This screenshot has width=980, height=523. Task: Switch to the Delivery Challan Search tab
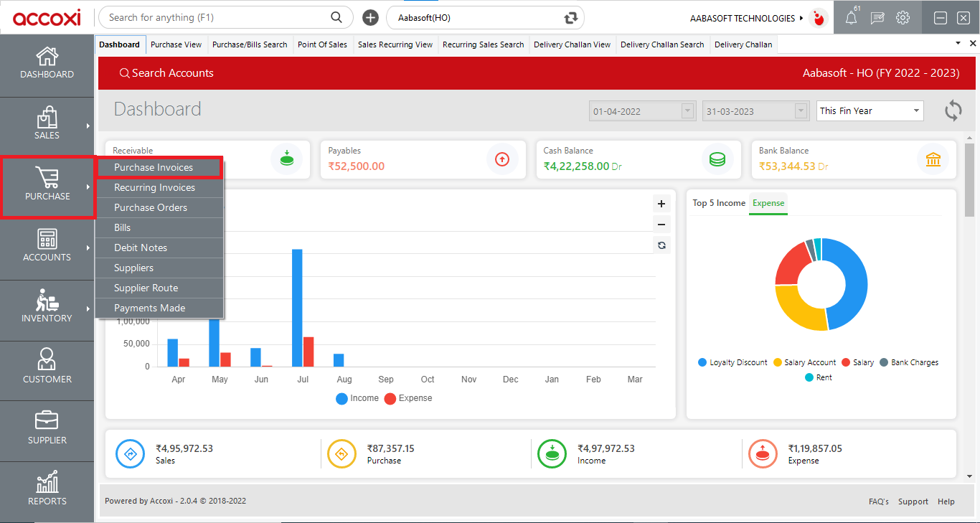tap(662, 44)
